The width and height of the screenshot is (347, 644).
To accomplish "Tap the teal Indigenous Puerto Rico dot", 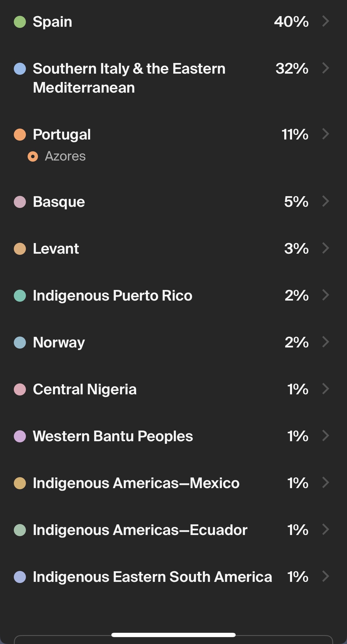I will pos(20,296).
